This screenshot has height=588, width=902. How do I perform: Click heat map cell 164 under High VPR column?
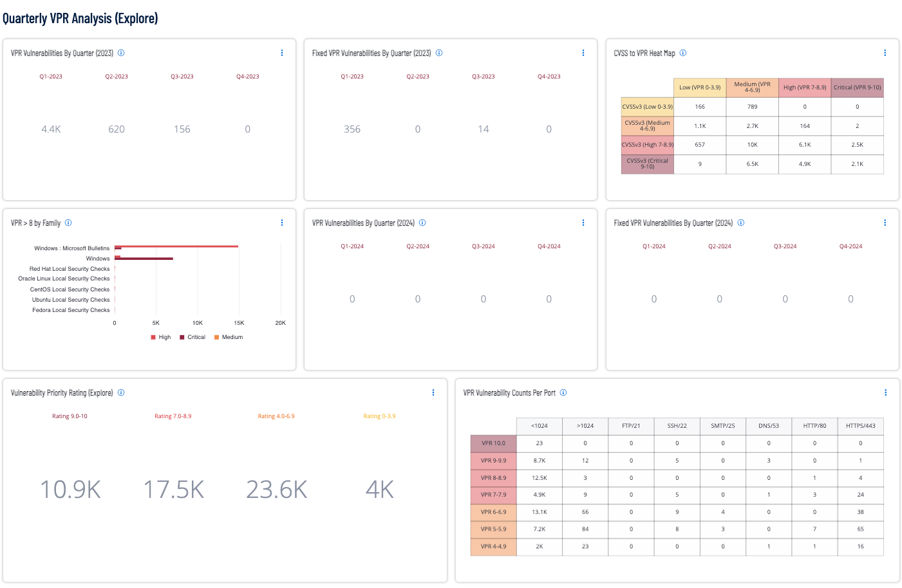(x=805, y=126)
